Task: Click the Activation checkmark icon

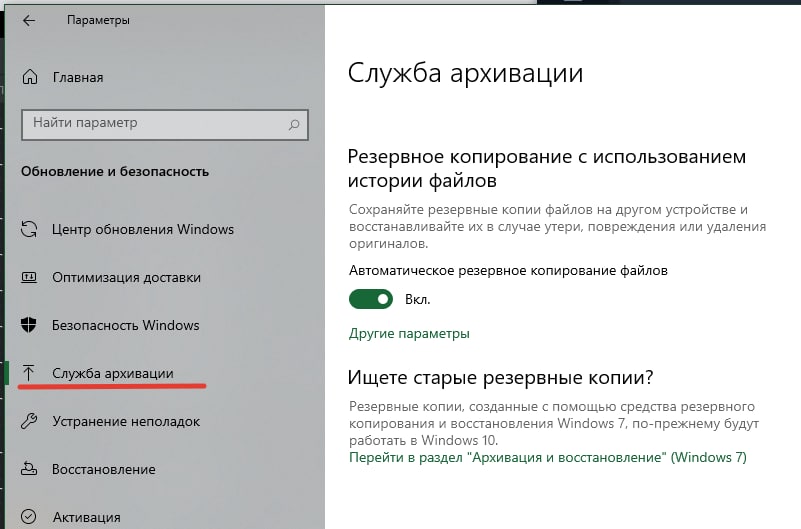Action: [x=29, y=516]
